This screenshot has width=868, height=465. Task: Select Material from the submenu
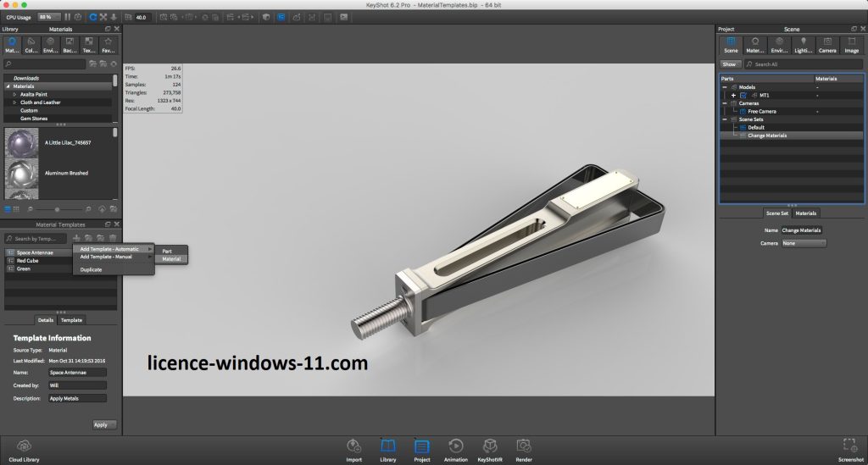(172, 259)
